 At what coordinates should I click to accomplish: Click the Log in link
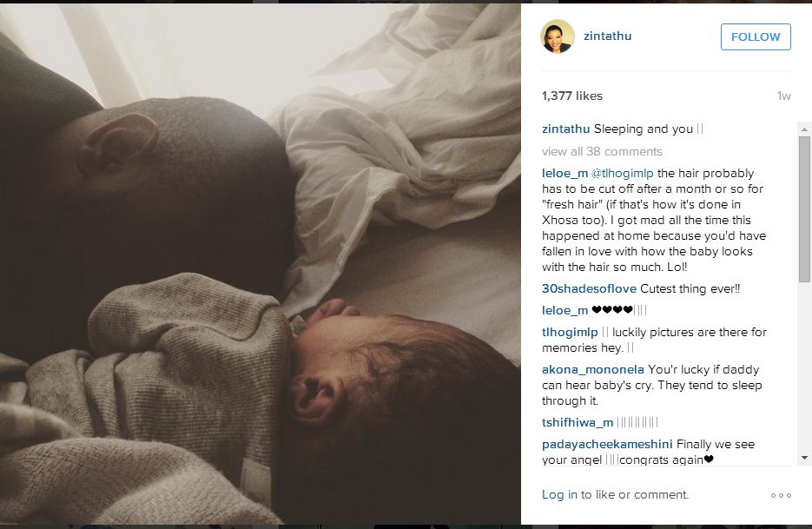pyautogui.click(x=559, y=495)
